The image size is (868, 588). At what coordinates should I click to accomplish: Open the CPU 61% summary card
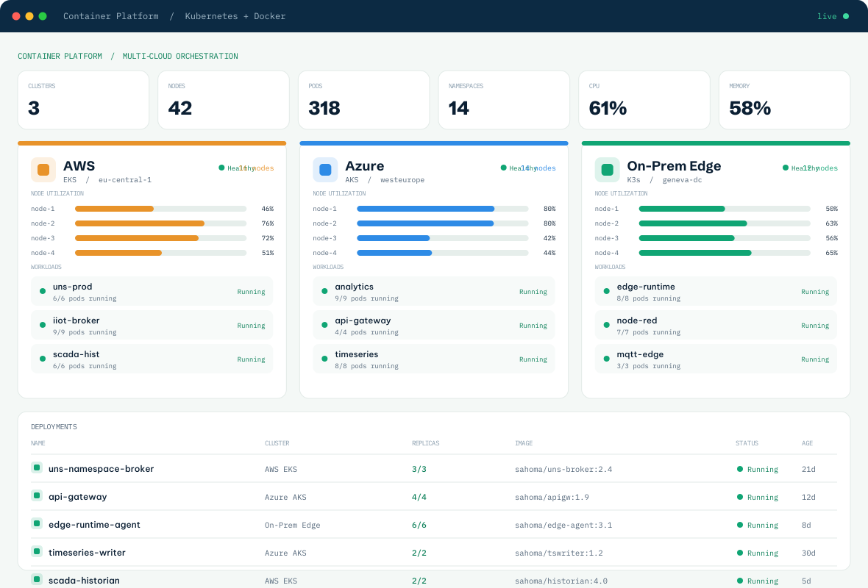point(644,100)
